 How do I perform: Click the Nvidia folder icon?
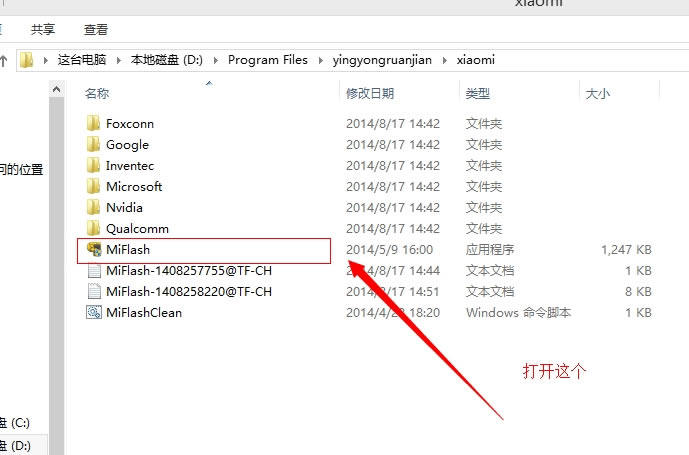(94, 207)
